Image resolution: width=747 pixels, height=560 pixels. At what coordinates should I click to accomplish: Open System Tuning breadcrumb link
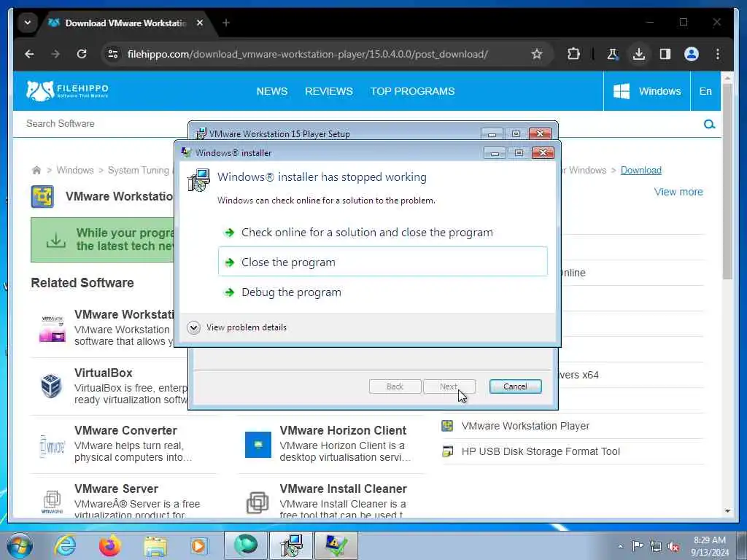click(x=138, y=170)
